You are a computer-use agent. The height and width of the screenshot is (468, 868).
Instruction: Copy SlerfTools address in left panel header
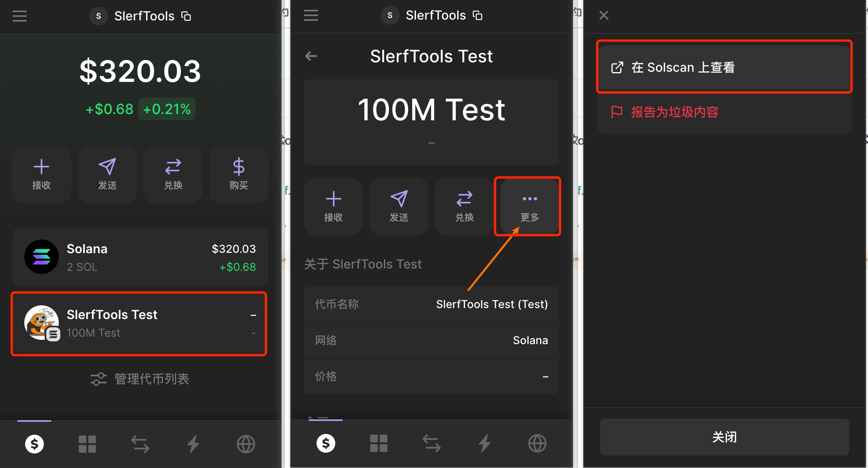(x=186, y=16)
